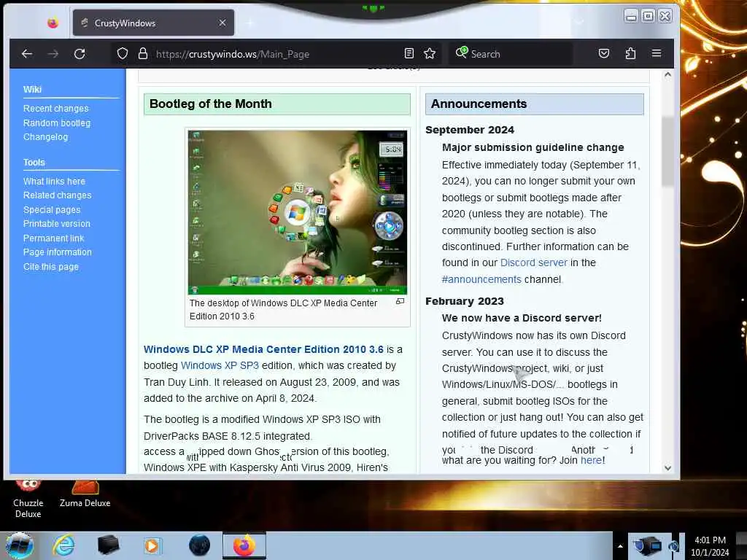747x560 pixels.
Task: Click the site security padlock icon
Action: tap(142, 53)
